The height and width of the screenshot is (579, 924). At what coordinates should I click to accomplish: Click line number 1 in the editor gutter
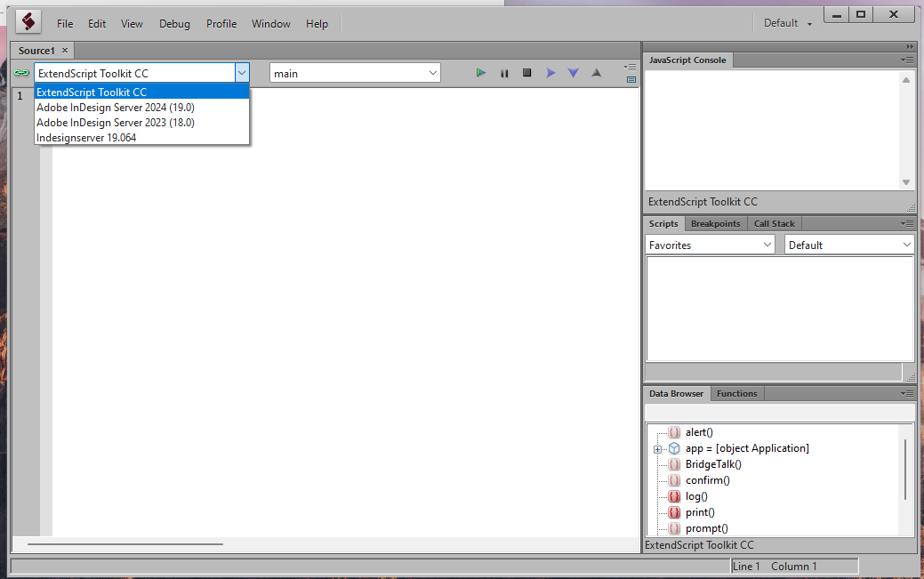pyautogui.click(x=20, y=95)
